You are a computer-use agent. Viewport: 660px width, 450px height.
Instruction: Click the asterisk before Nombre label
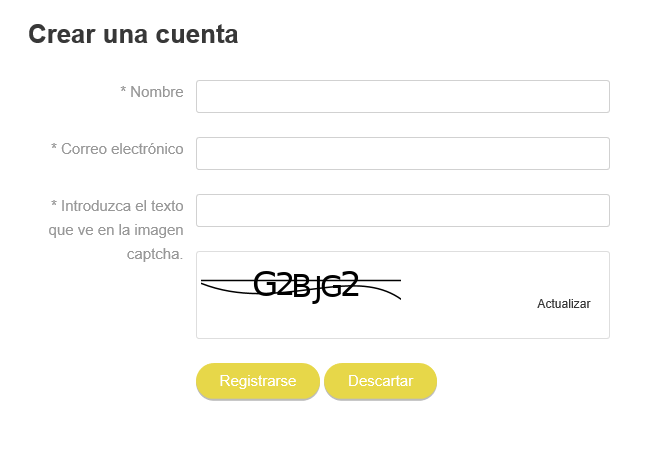[x=123, y=90]
